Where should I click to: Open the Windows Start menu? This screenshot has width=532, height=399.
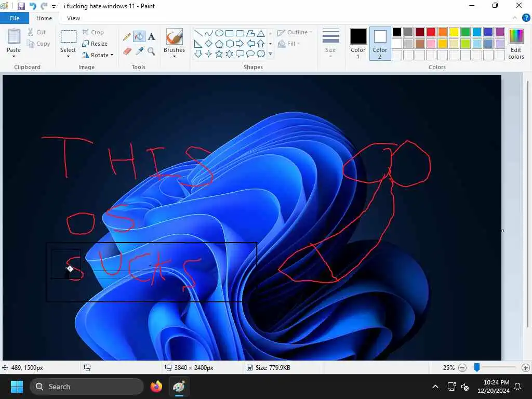pyautogui.click(x=17, y=387)
